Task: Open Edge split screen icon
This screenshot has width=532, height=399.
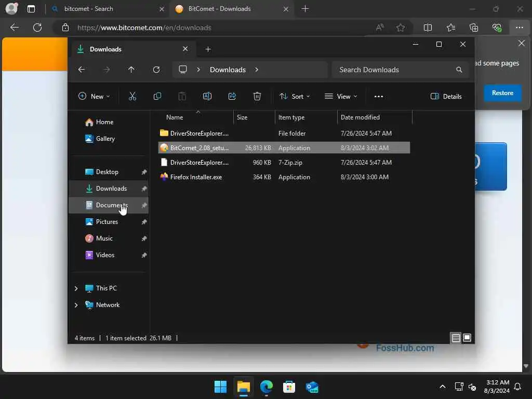Action: (428, 28)
